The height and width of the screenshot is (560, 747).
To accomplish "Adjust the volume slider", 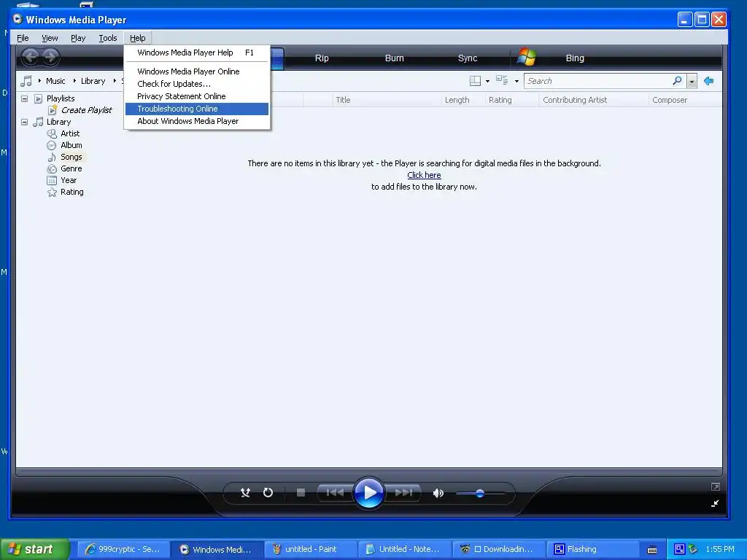I will pyautogui.click(x=480, y=494).
